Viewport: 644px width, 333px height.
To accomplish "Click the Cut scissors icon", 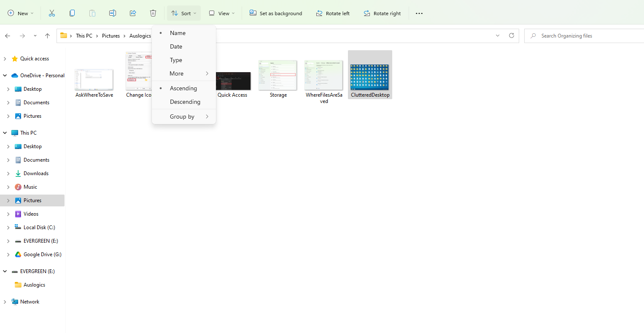I will 52,13.
